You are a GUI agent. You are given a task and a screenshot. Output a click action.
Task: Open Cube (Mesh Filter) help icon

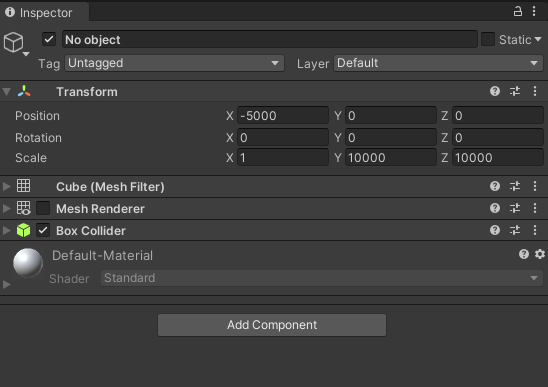coord(495,186)
